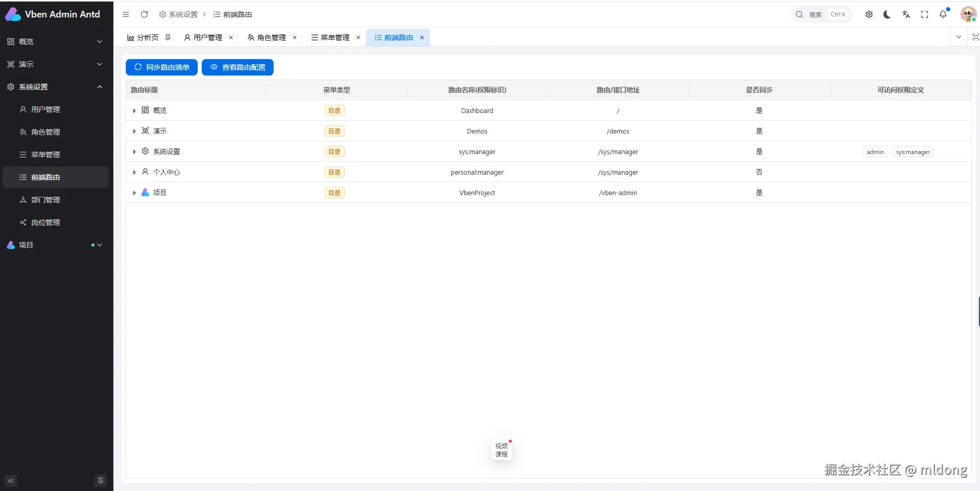Click the 目录 tag in 概览 row
This screenshot has width=980, height=491.
(335, 110)
